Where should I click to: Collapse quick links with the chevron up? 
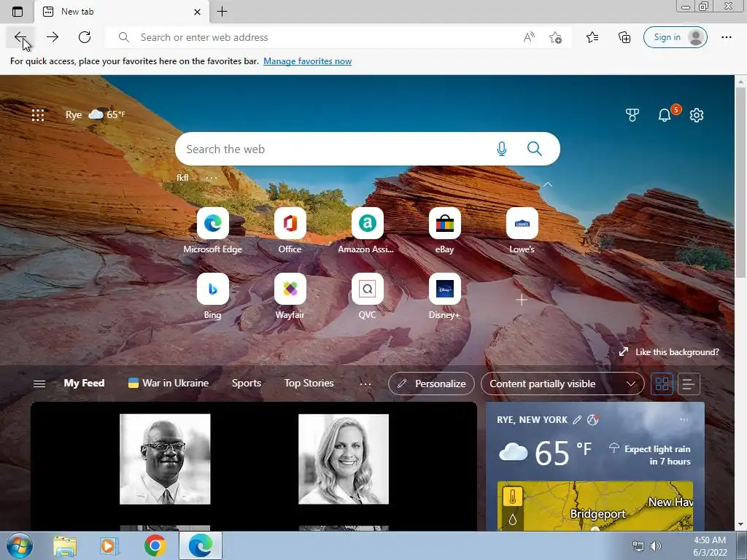(x=548, y=184)
